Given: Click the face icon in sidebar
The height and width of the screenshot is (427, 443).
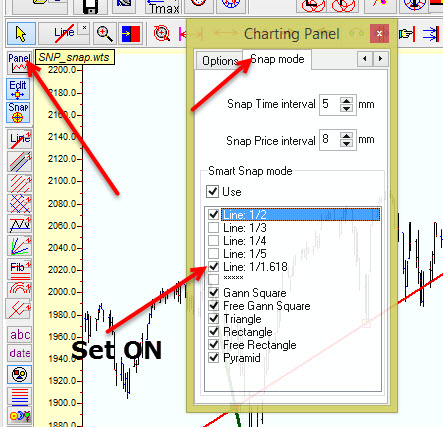Looking at the screenshot, I should pyautogui.click(x=19, y=375).
